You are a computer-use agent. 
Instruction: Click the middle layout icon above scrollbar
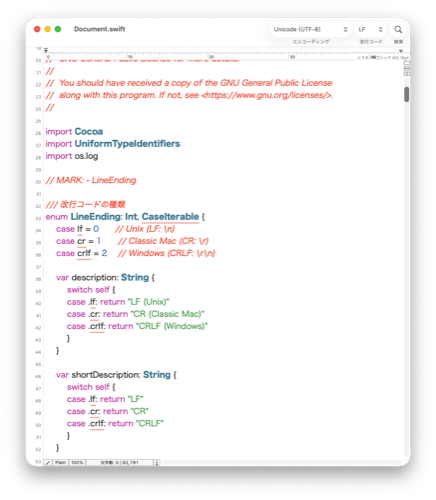[407, 68]
